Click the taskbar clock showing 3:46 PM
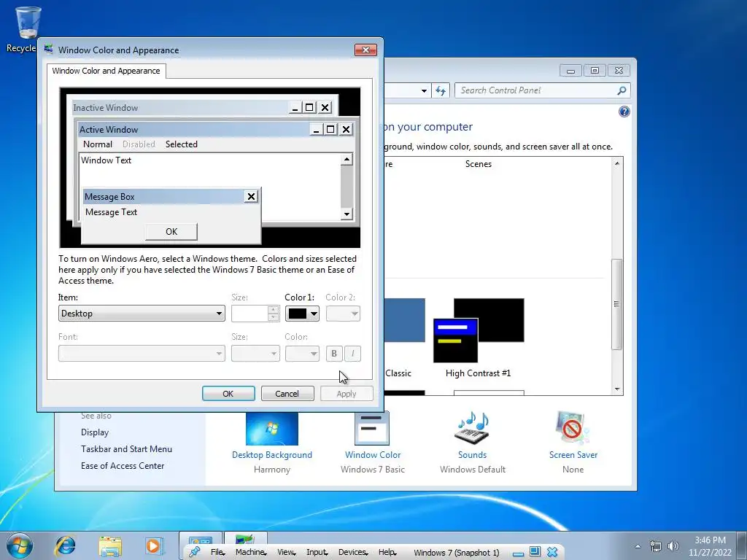The width and height of the screenshot is (747, 560). (x=710, y=546)
